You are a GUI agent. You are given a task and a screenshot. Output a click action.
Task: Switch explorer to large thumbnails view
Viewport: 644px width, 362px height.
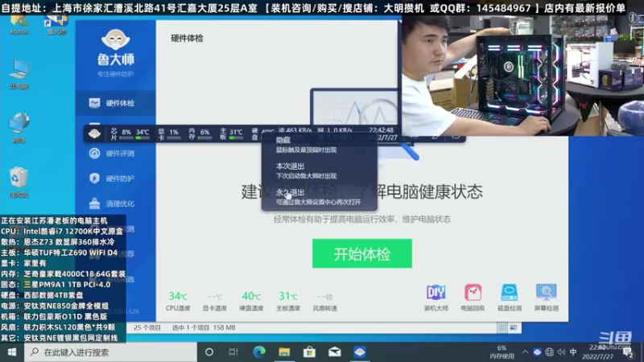514,327
